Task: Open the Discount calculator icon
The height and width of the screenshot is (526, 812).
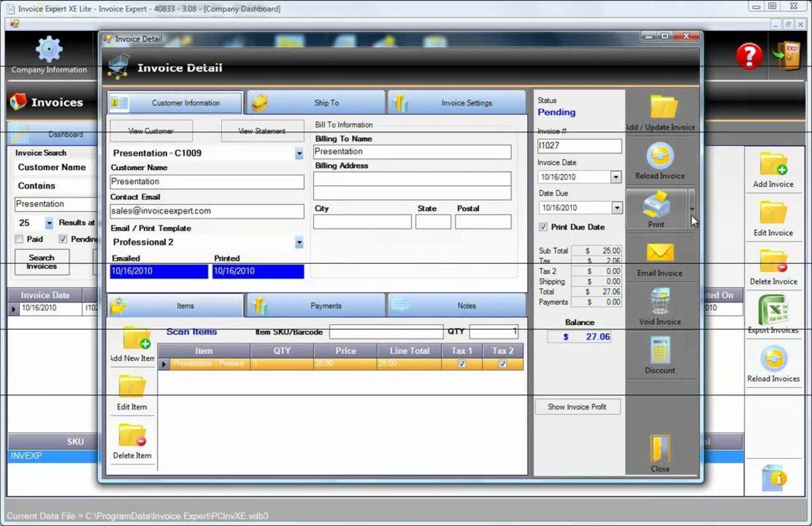Action: click(660, 351)
